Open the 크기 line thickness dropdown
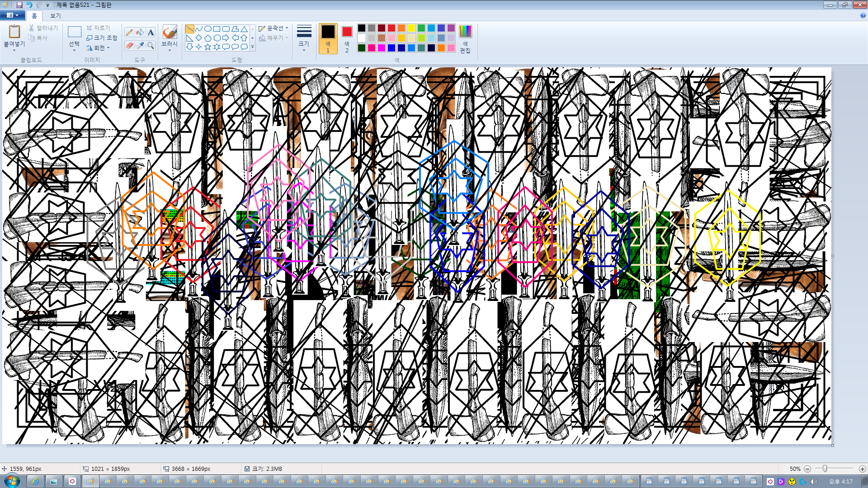 click(304, 39)
